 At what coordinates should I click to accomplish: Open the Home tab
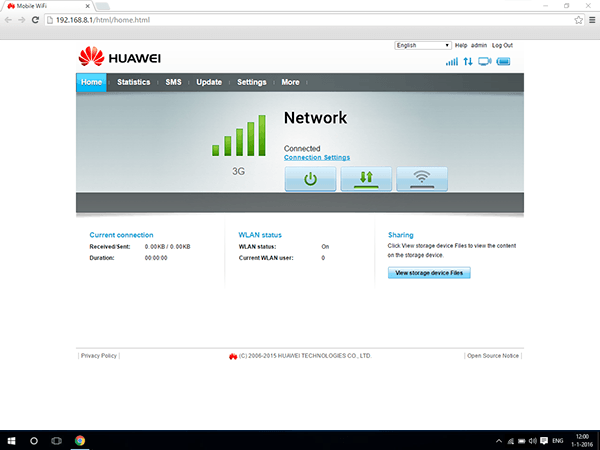click(x=91, y=82)
